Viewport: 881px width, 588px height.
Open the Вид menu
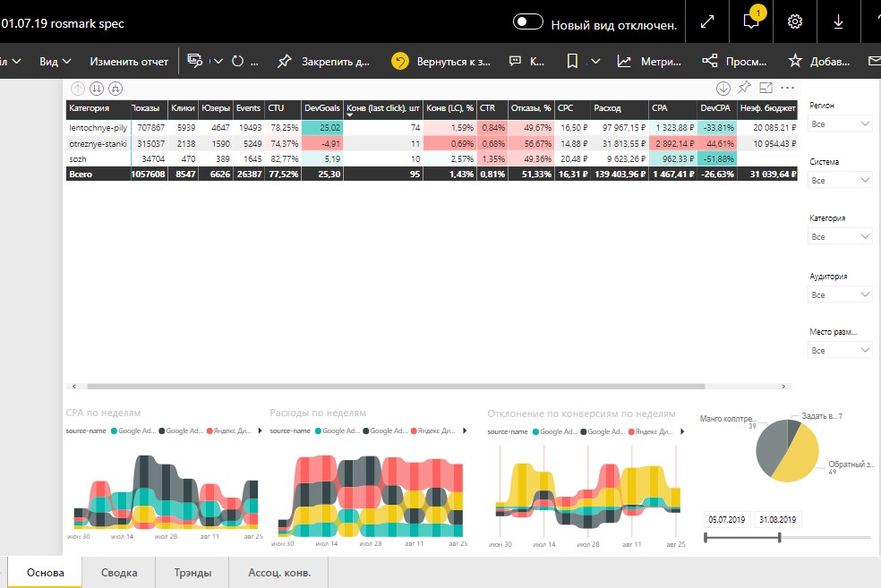tap(56, 61)
